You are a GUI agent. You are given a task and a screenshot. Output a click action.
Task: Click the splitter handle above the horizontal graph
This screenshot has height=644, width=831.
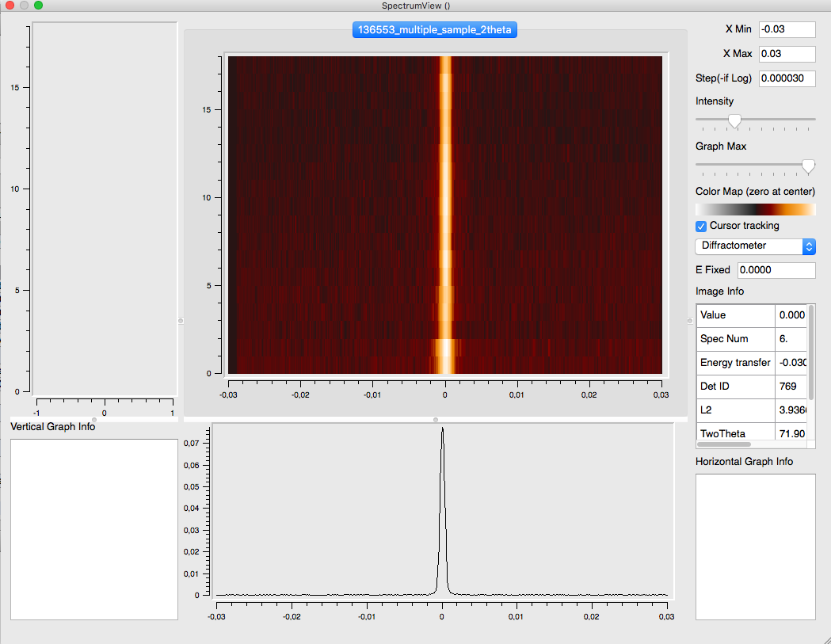coord(436,419)
